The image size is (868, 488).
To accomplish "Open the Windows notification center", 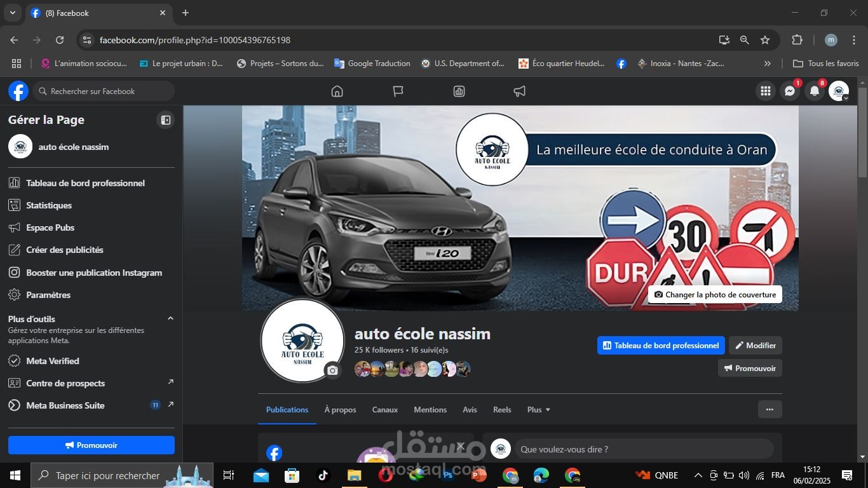I will click(847, 475).
